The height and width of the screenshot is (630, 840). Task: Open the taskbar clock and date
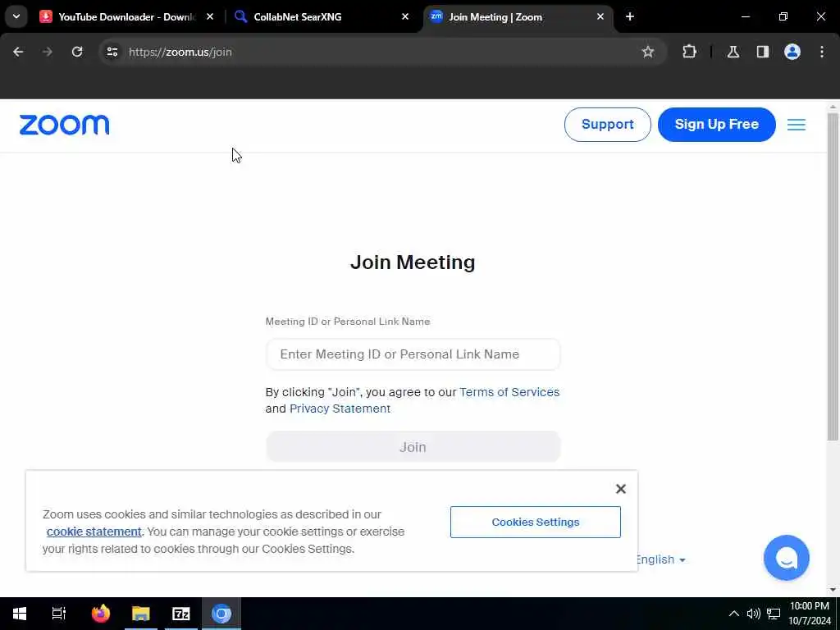coord(810,614)
